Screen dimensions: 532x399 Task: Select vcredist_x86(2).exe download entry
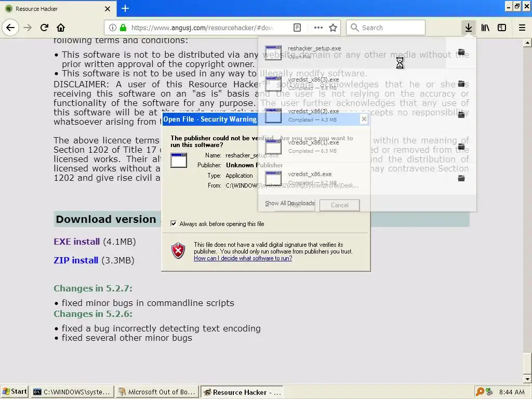[352, 115]
